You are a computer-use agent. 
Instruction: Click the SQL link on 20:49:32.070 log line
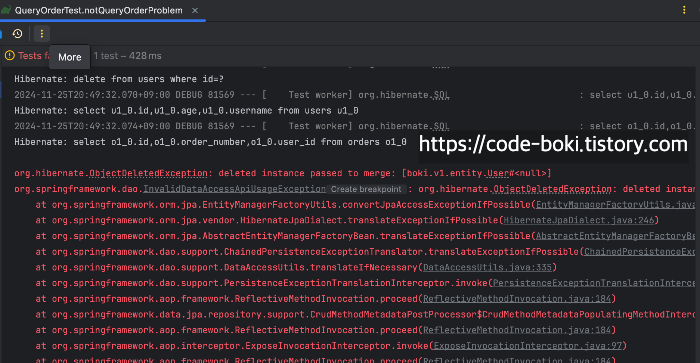point(441,95)
